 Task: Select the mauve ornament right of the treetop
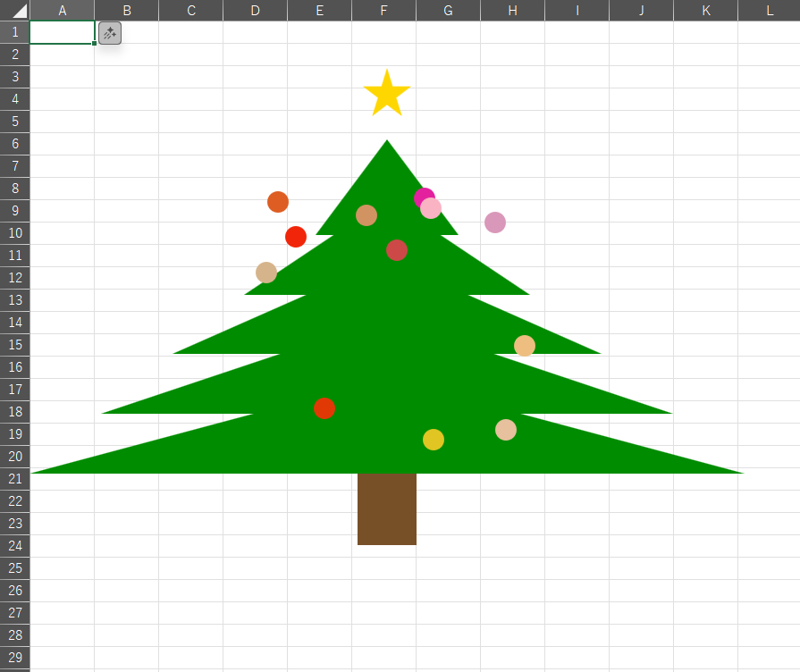coord(495,223)
